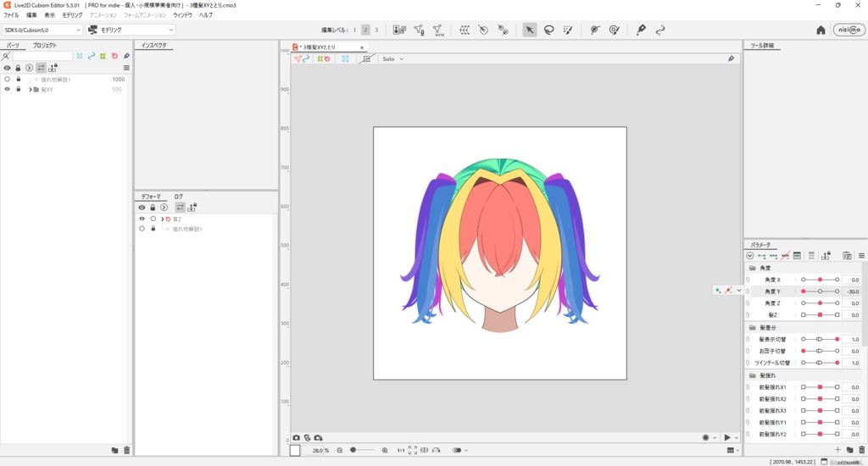Click the home icon in toolbar

[x=821, y=30]
